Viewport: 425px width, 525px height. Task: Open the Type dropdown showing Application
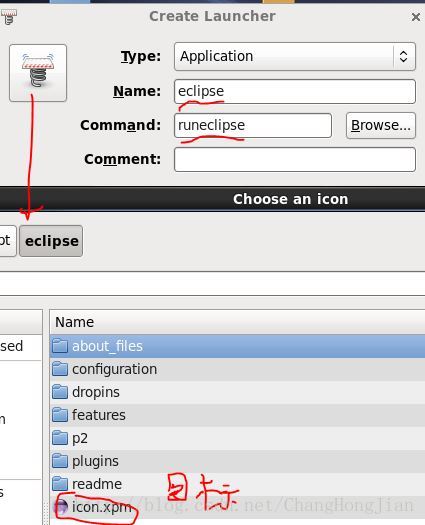coord(295,56)
